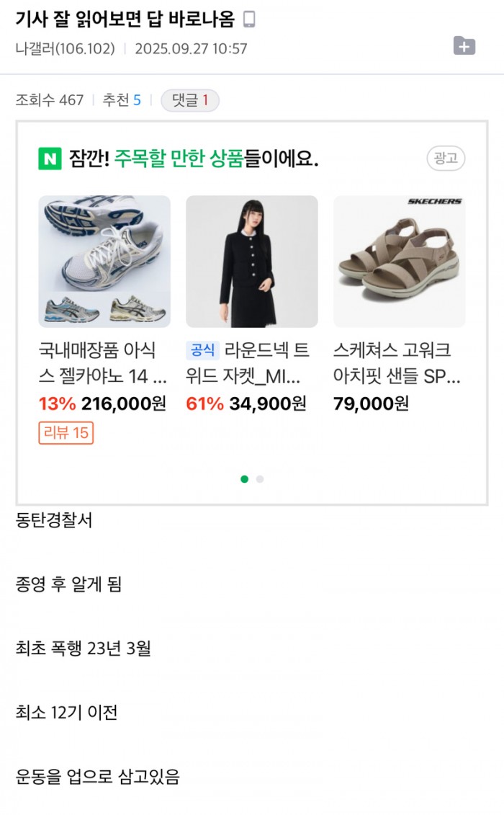Click the 아식스 젤카야노 14 product title
504x815 pixels.
coord(103,363)
